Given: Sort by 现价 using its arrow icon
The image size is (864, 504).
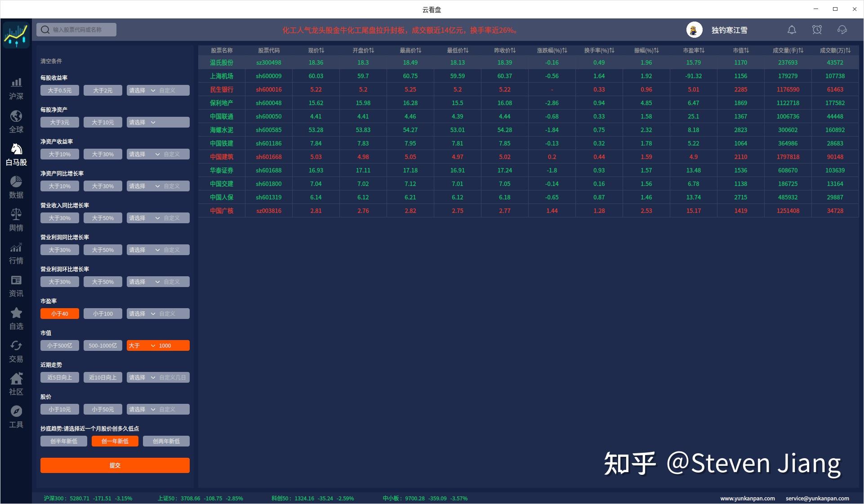Looking at the screenshot, I should (322, 50).
